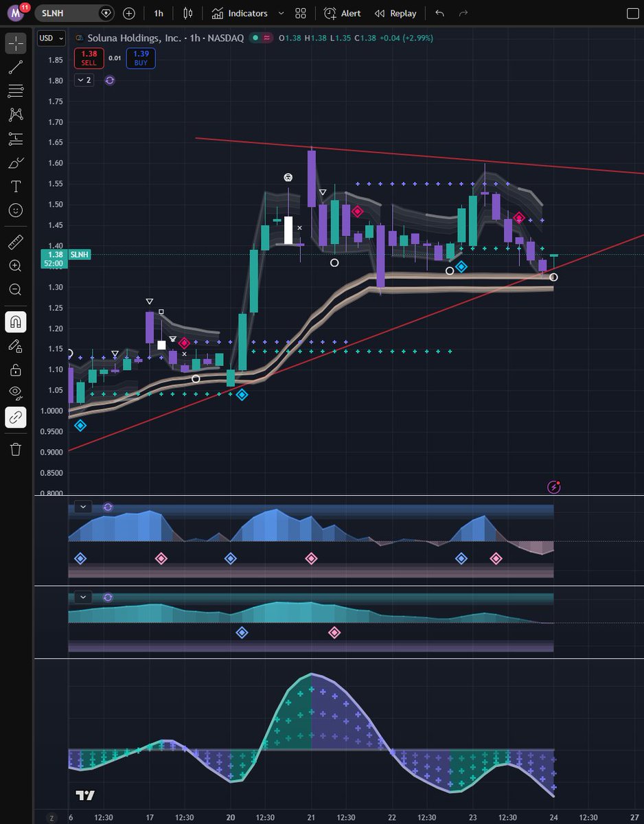Undo the last chart action

(440, 13)
